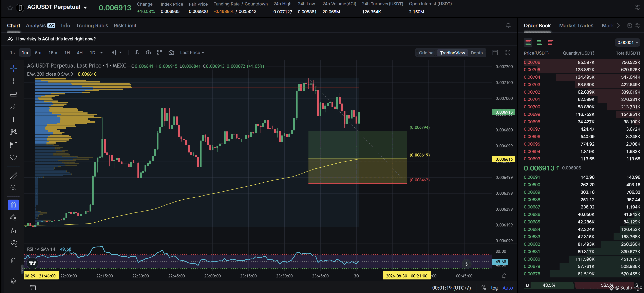Switch to the Order Book tab
The height and width of the screenshot is (293, 644).
click(537, 25)
